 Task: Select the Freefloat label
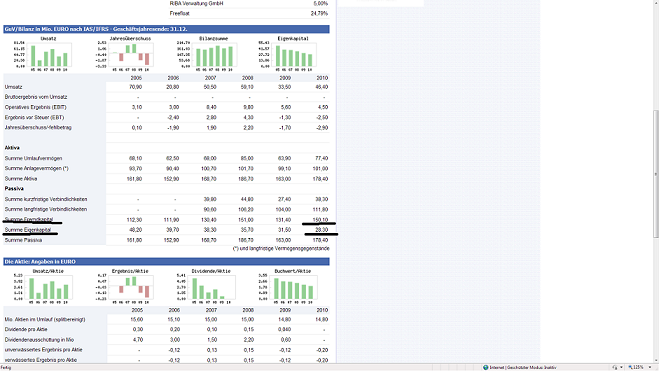point(179,13)
